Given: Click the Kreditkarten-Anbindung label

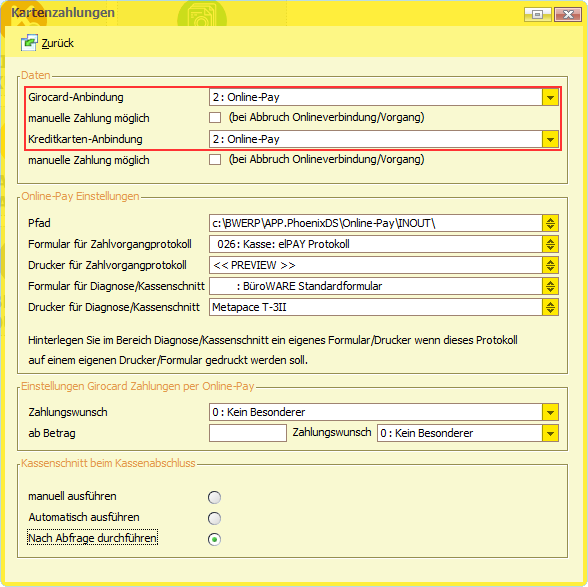Looking at the screenshot, I should coord(86,140).
